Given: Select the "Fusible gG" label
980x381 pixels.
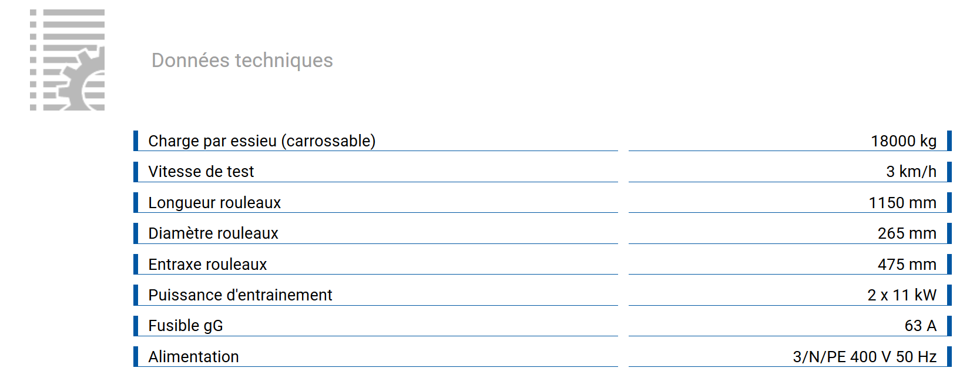Looking at the screenshot, I should (186, 326).
